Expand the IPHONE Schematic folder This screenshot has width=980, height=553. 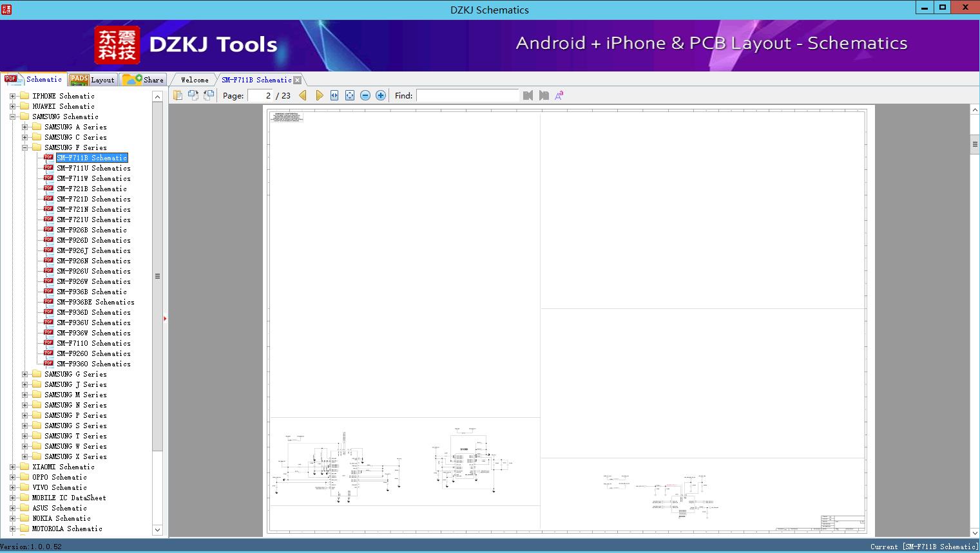coord(12,96)
